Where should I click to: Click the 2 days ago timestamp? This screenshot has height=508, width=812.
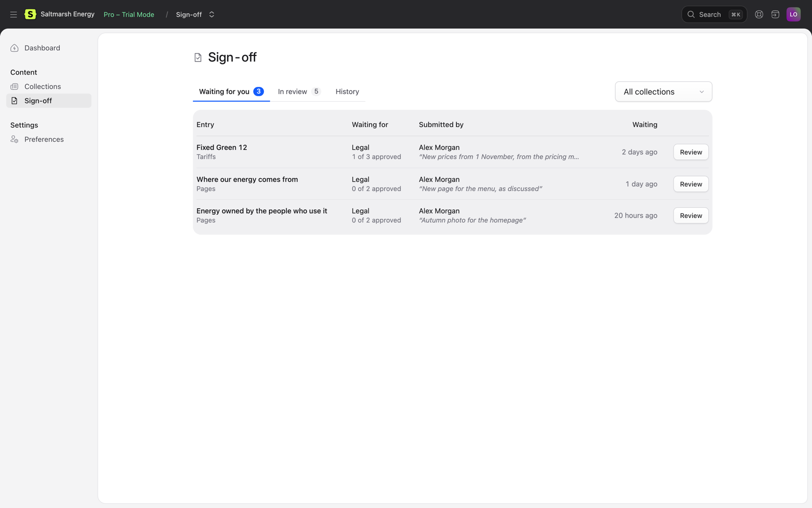click(x=639, y=152)
